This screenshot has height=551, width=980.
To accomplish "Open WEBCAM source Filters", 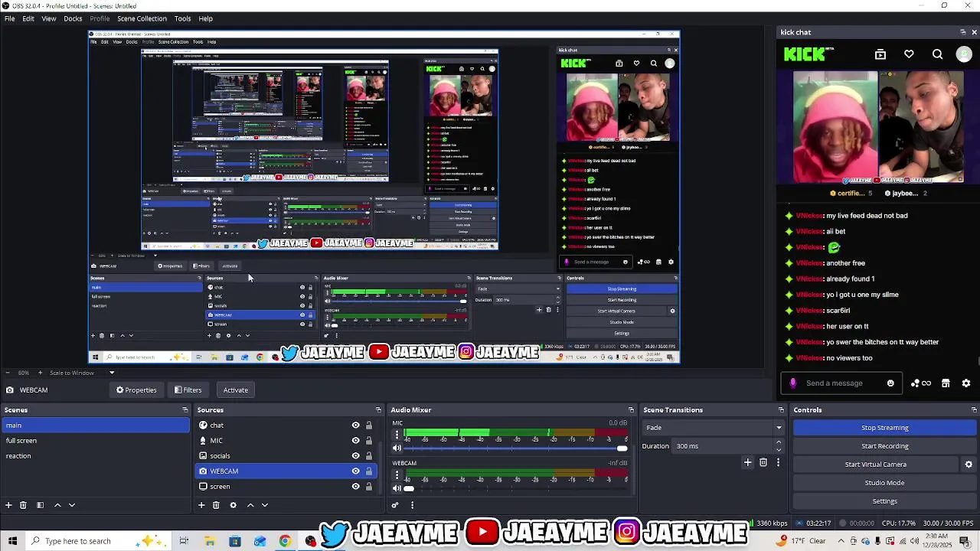I will click(188, 390).
